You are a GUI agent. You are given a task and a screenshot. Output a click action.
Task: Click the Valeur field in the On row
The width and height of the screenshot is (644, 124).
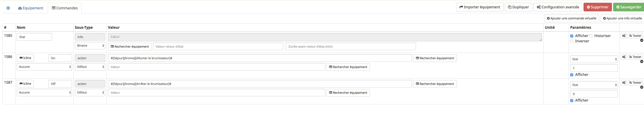[x=217, y=67]
